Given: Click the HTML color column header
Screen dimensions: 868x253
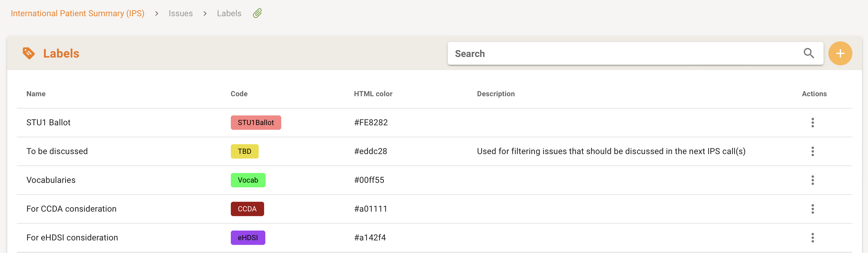Looking at the screenshot, I should click(373, 94).
